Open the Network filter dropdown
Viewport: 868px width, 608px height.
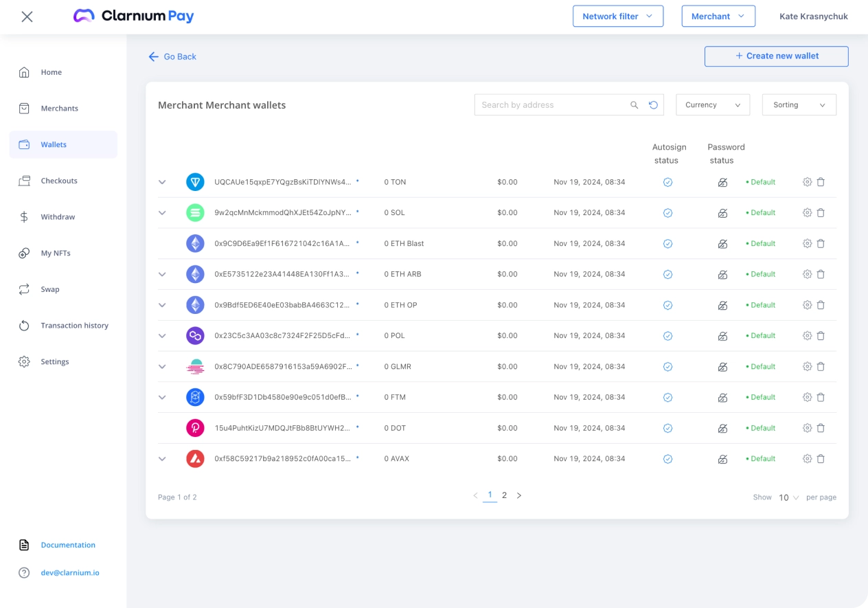pos(617,16)
